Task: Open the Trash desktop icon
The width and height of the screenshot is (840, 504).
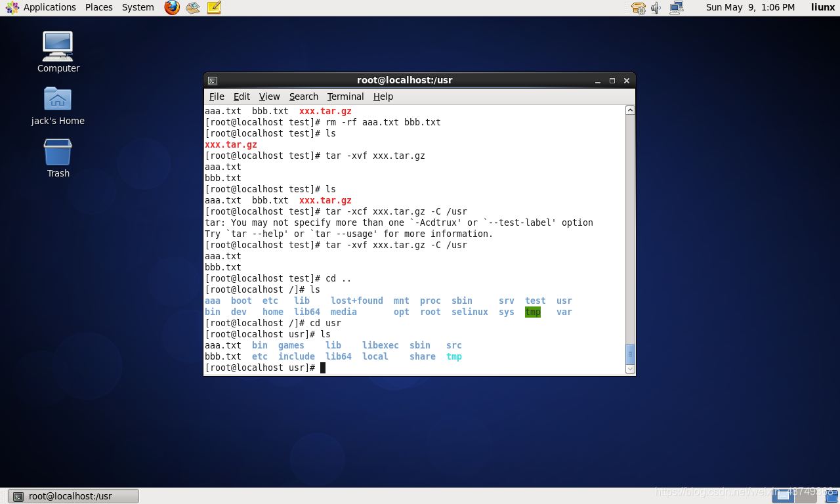Action: pyautogui.click(x=58, y=158)
